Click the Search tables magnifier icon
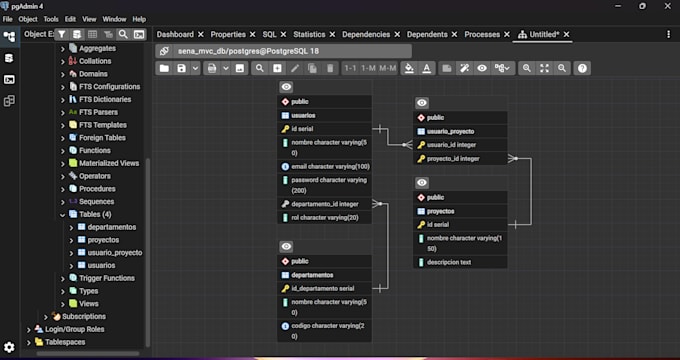 pyautogui.click(x=259, y=68)
